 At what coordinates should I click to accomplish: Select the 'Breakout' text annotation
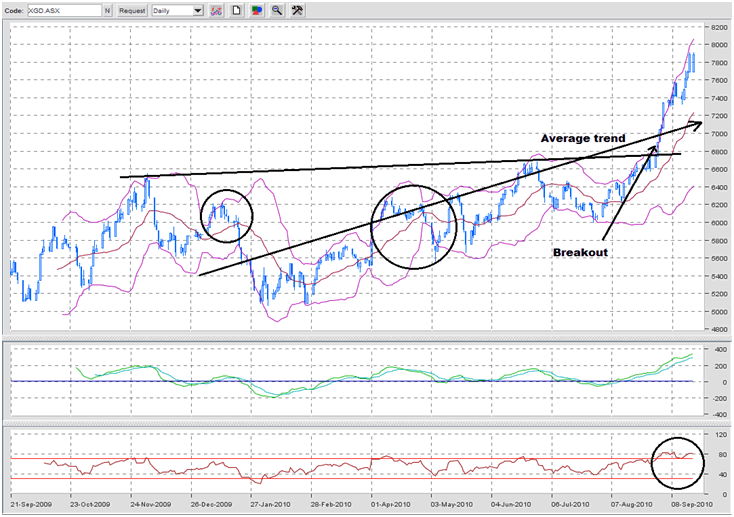pyautogui.click(x=580, y=253)
